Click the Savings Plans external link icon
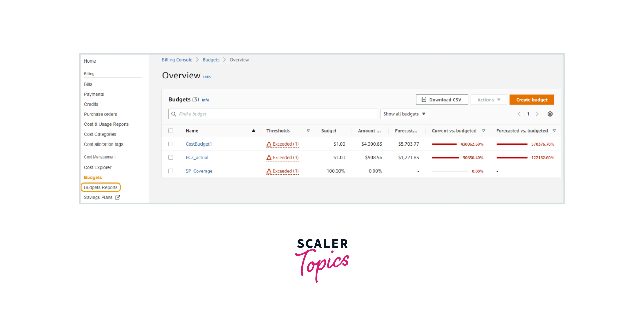 coord(117,197)
